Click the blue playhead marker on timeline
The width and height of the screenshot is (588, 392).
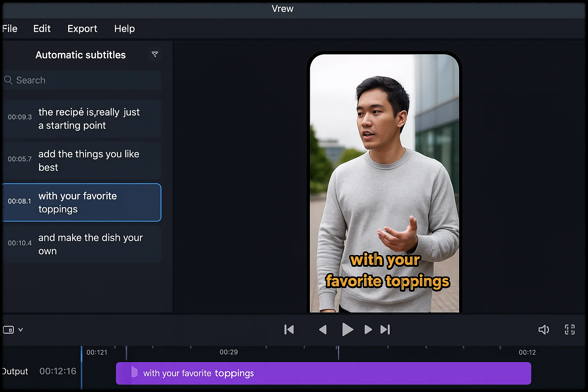click(x=82, y=367)
